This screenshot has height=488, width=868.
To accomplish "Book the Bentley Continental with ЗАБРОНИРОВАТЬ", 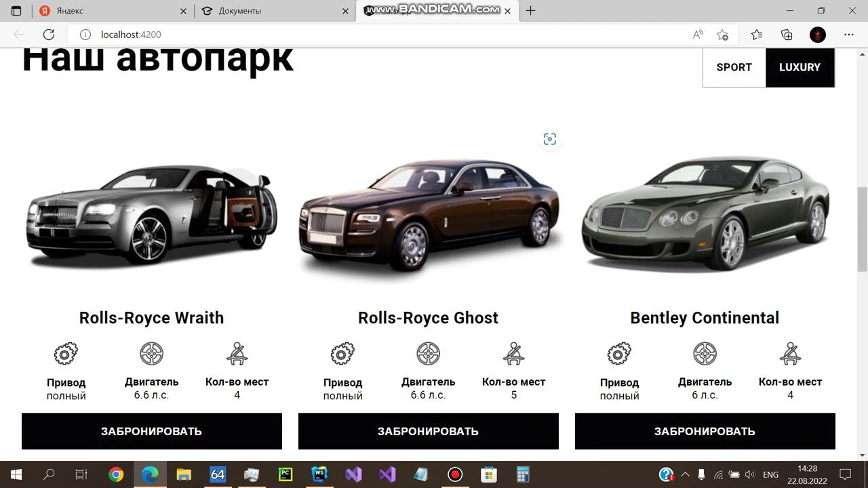I will tap(705, 431).
